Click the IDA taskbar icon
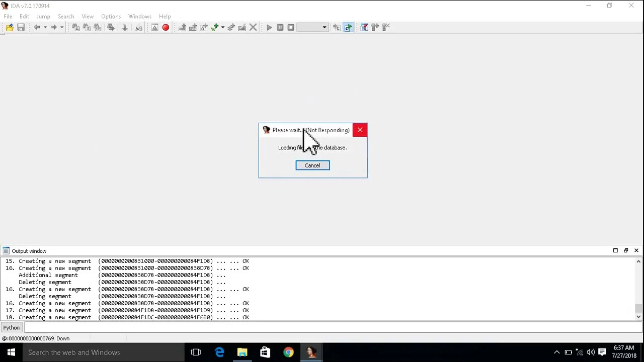Viewport: 644px width, 362px height. pyautogui.click(x=311, y=352)
